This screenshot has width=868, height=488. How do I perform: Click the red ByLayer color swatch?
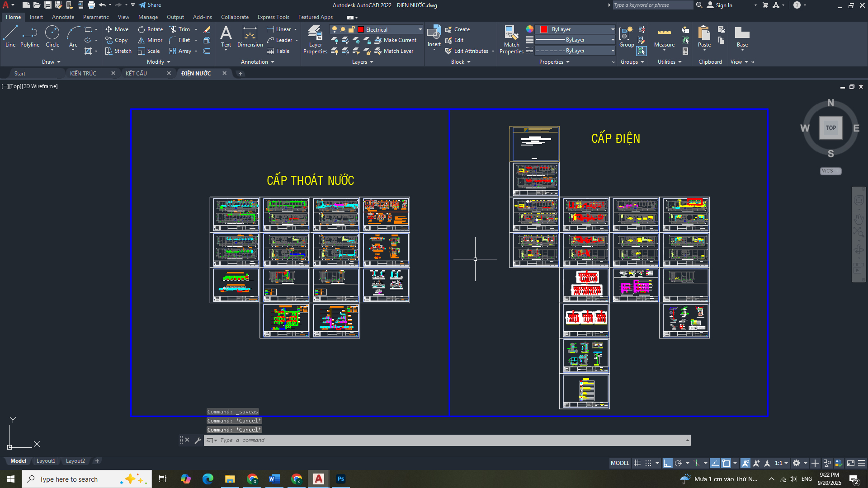544,29
